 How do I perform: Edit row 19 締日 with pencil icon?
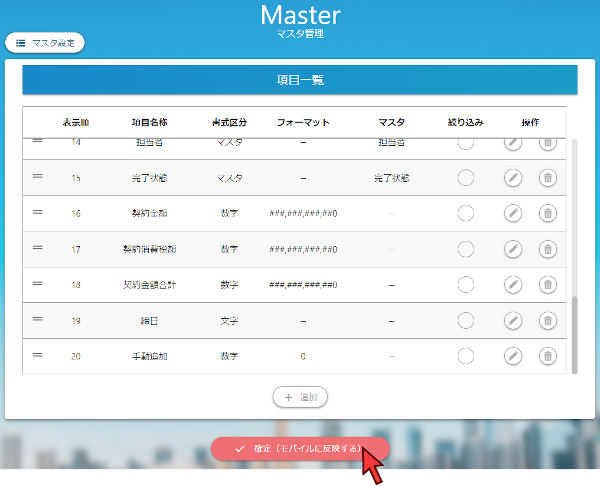pos(512,320)
